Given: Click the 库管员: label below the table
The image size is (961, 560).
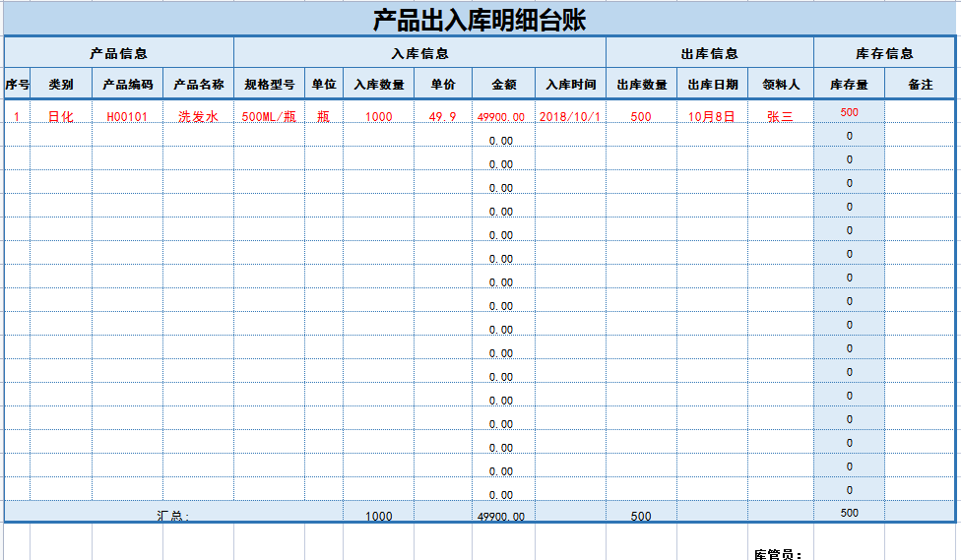Looking at the screenshot, I should pos(779,554).
